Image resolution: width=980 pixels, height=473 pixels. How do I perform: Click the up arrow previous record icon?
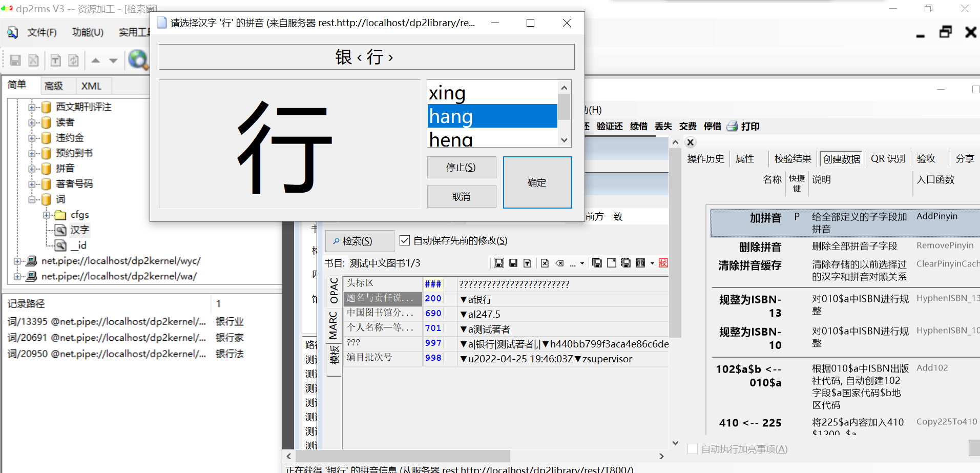(95, 60)
